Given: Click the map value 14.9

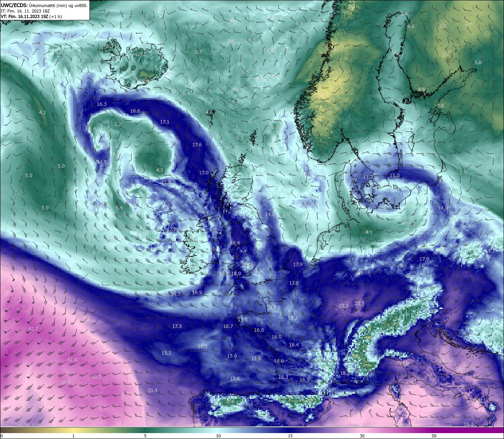Looking at the screenshot, I should (x=443, y=207).
